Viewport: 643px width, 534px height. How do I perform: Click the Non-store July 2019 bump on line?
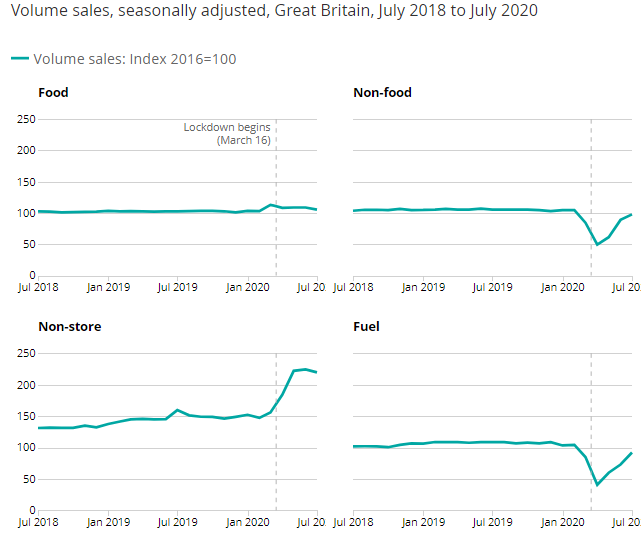(177, 410)
